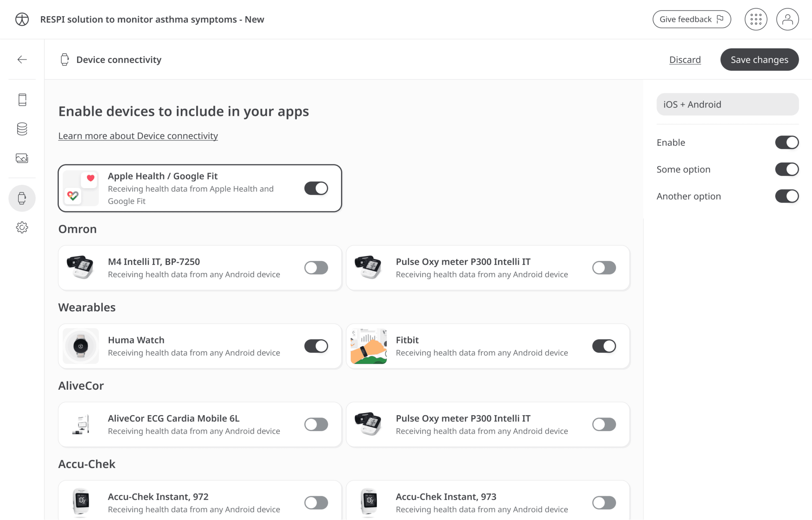Click the Give feedback button
812x520 pixels.
tap(691, 19)
